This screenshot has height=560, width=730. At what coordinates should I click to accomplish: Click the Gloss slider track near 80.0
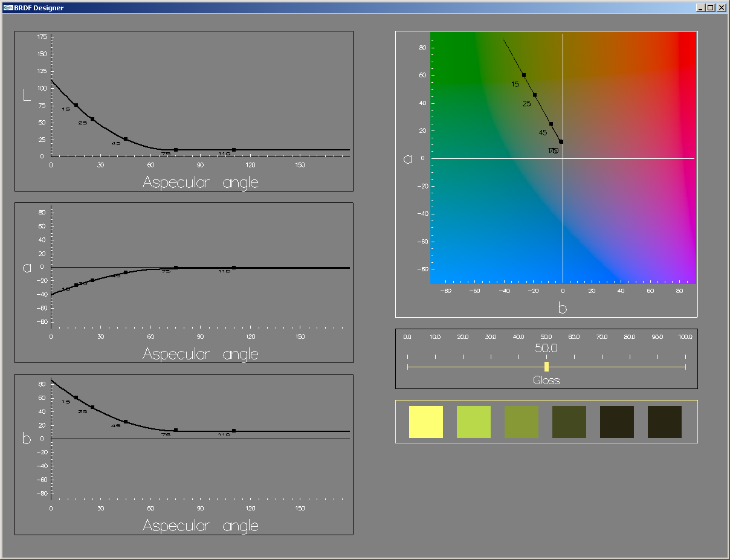click(630, 367)
